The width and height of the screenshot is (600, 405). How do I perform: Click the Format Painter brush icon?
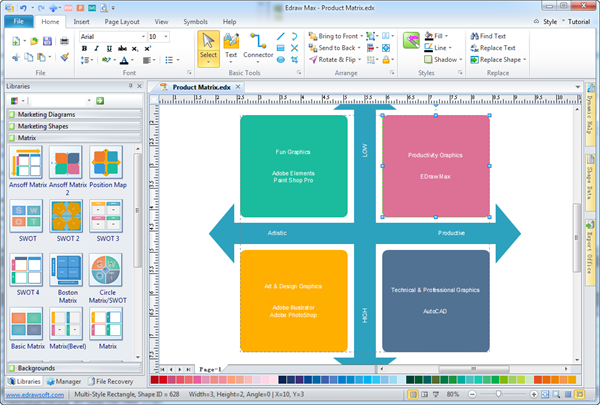(65, 57)
